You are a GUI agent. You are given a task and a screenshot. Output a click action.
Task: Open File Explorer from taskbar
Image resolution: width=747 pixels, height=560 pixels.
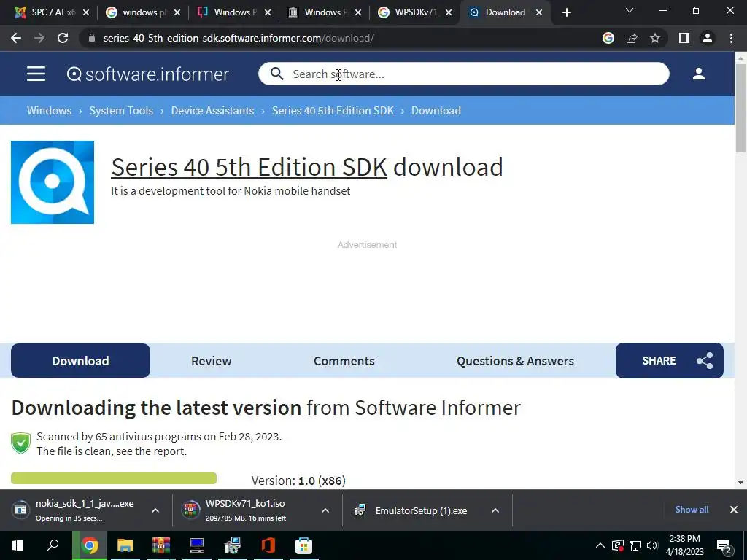click(125, 545)
